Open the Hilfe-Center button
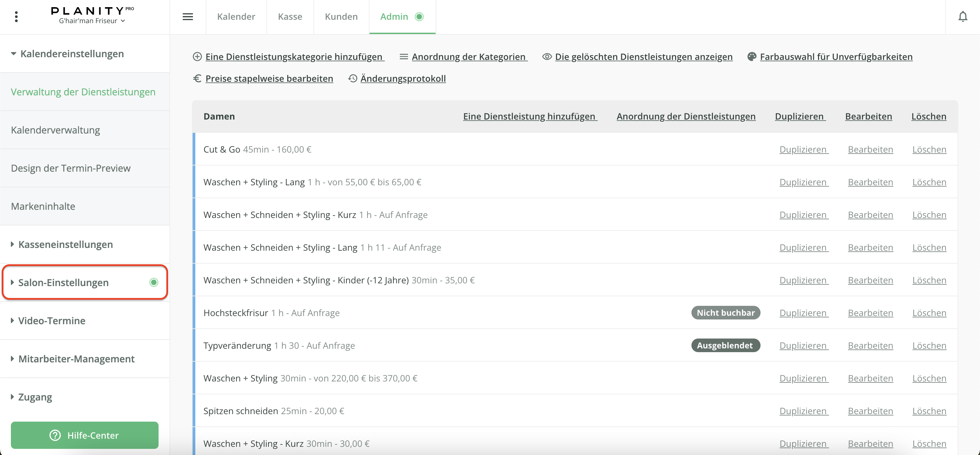Image resolution: width=980 pixels, height=455 pixels. tap(84, 435)
